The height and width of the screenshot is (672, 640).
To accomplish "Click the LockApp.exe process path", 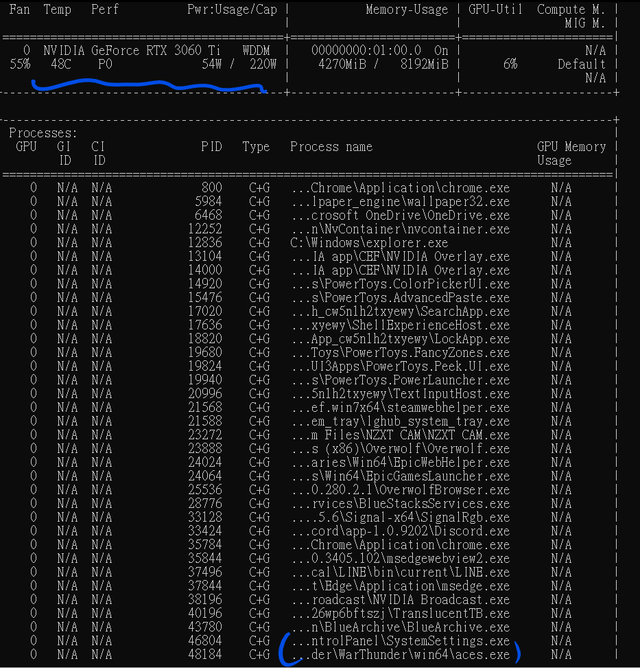I will click(x=401, y=338).
